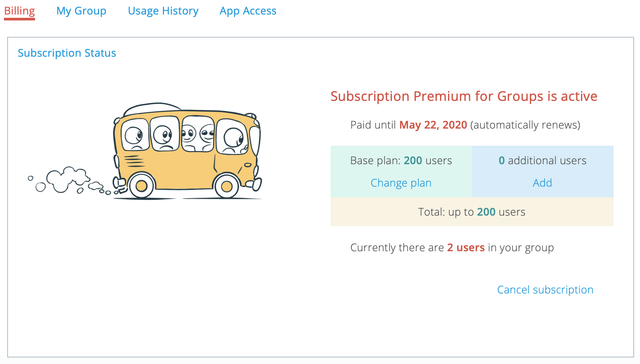The height and width of the screenshot is (364, 640).
Task: Click the Change plan link
Action: 401,183
